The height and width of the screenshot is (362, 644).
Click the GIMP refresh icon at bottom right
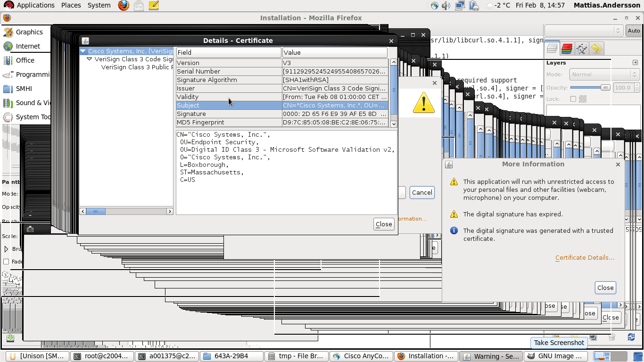(631, 337)
